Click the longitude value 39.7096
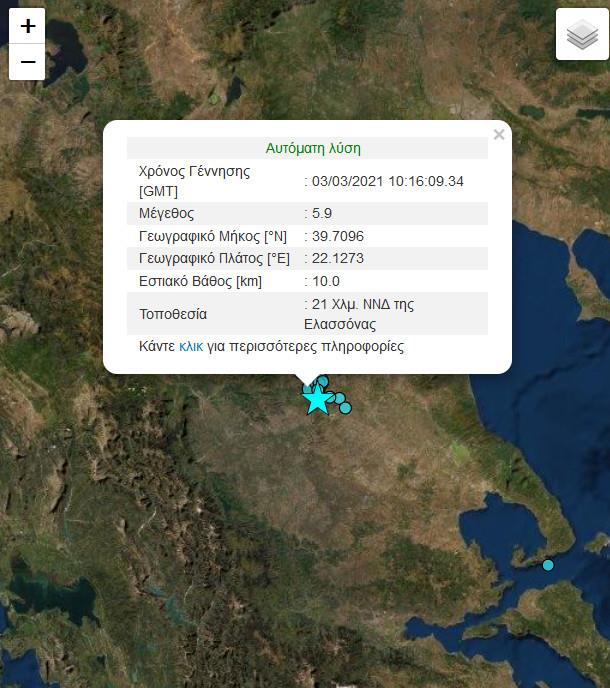Image resolution: width=610 pixels, height=688 pixels. (x=337, y=236)
